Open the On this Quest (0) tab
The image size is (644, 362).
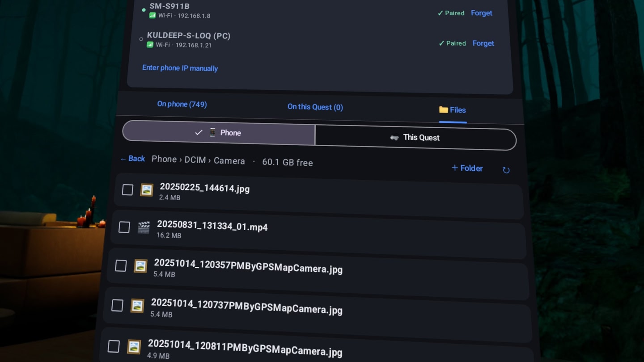[315, 107]
